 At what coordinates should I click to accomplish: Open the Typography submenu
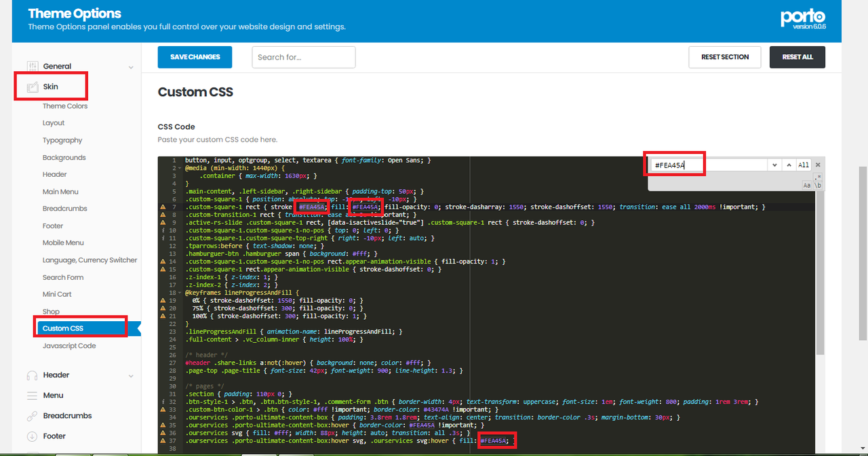[x=62, y=141]
